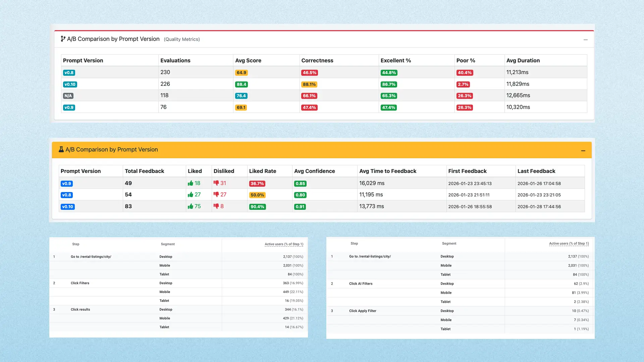Collapse the yellow A/B Comparison feedback panel
The image size is (644, 362).
click(x=583, y=151)
